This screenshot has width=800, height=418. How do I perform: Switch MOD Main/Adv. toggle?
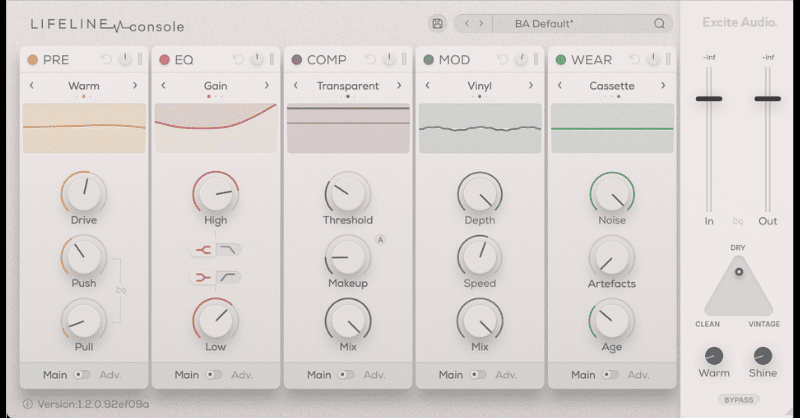tap(478, 375)
